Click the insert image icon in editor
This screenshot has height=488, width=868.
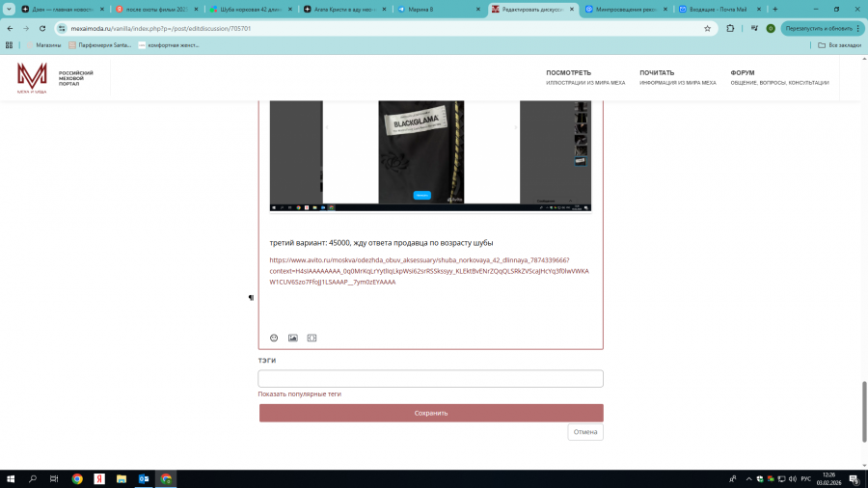[x=293, y=338]
